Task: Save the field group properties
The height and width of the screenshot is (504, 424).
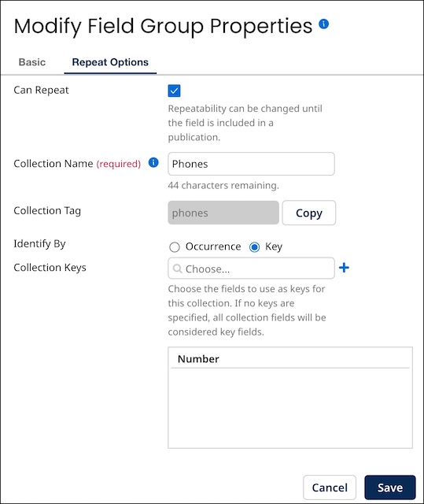Action: [x=390, y=487]
